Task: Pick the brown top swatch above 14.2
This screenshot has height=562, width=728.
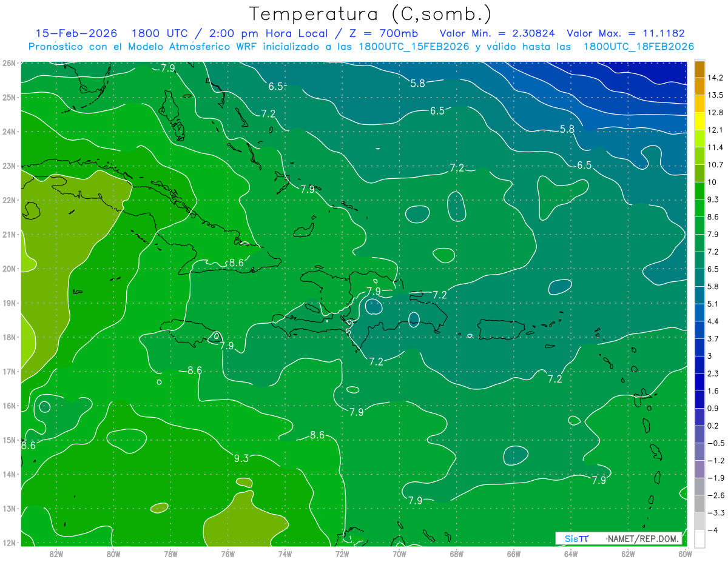Action: tap(699, 69)
